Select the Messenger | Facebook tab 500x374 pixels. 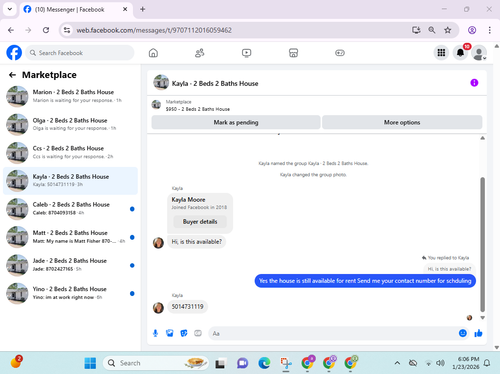(x=76, y=9)
